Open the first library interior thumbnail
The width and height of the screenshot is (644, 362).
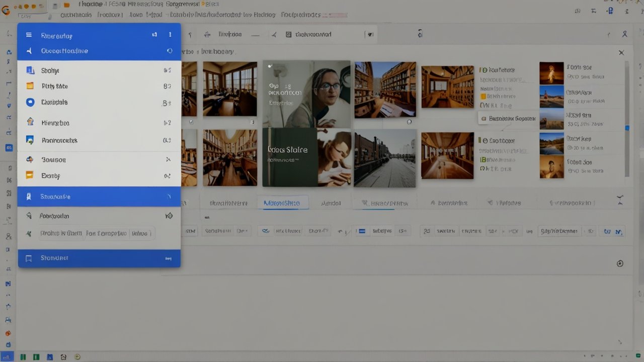(229, 88)
